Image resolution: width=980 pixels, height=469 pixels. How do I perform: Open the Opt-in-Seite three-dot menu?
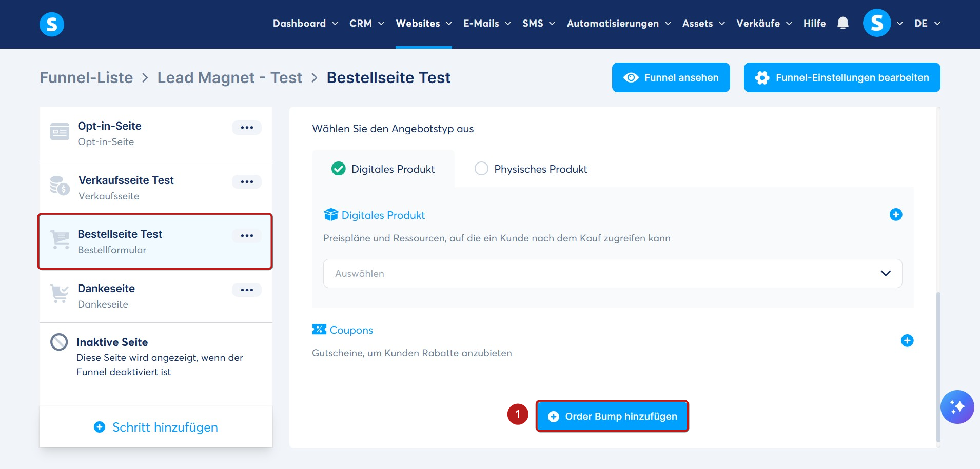[x=247, y=128]
